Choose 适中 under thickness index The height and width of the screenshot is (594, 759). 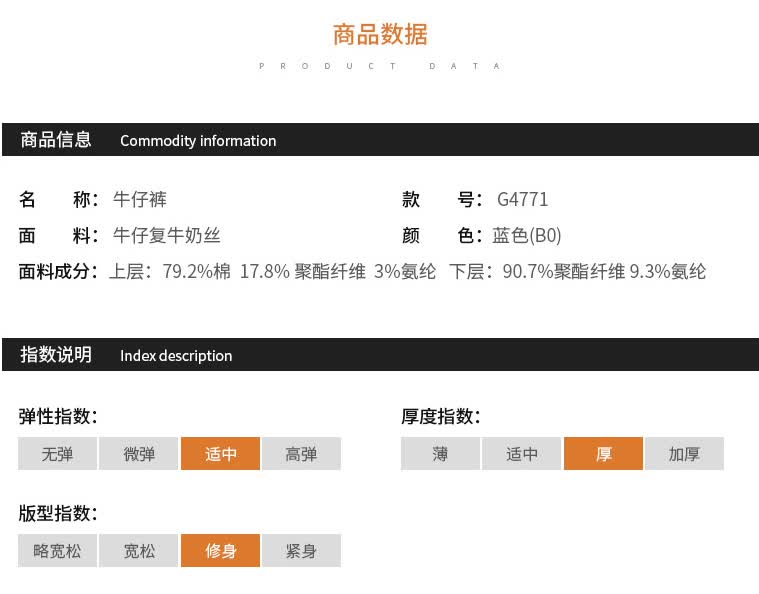(x=522, y=454)
